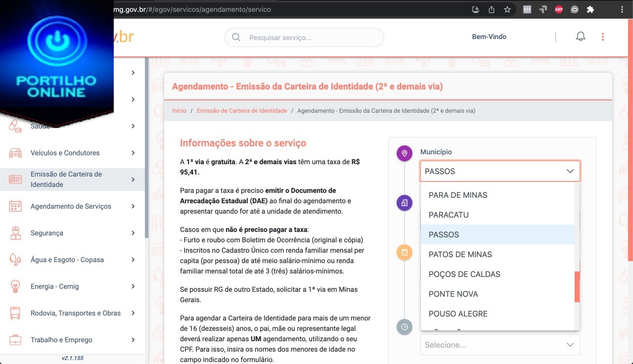Click the Segurança officer icon
This screenshot has width=633, height=364.
15,233
